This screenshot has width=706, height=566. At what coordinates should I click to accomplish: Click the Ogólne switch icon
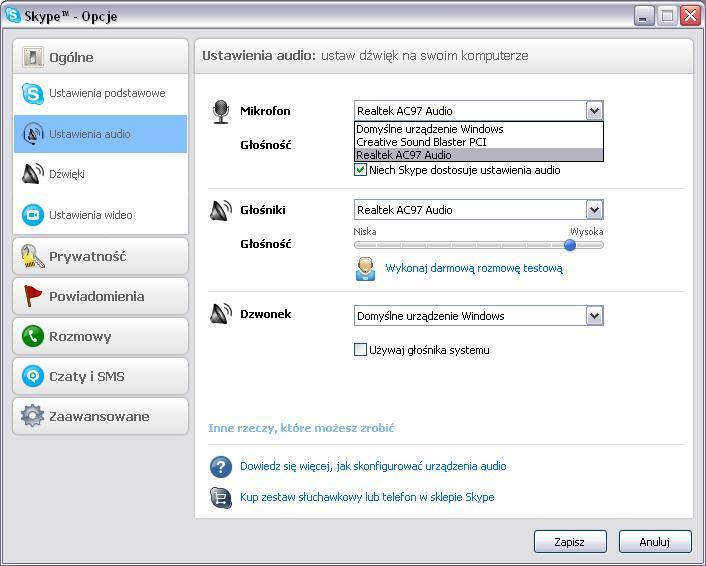33,57
